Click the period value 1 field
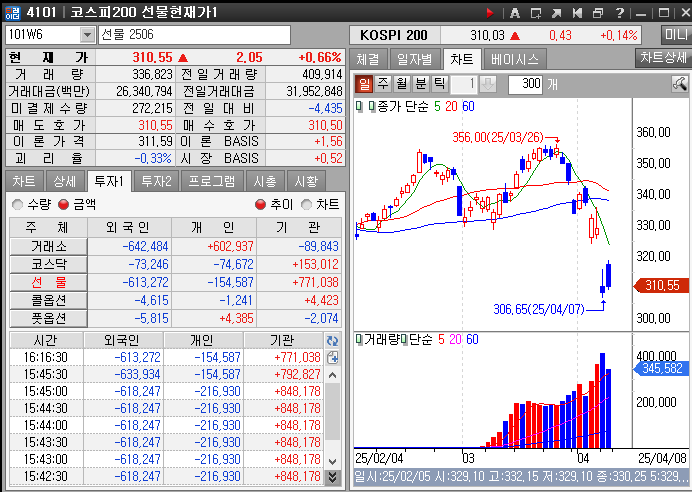The width and height of the screenshot is (692, 492). (x=464, y=84)
